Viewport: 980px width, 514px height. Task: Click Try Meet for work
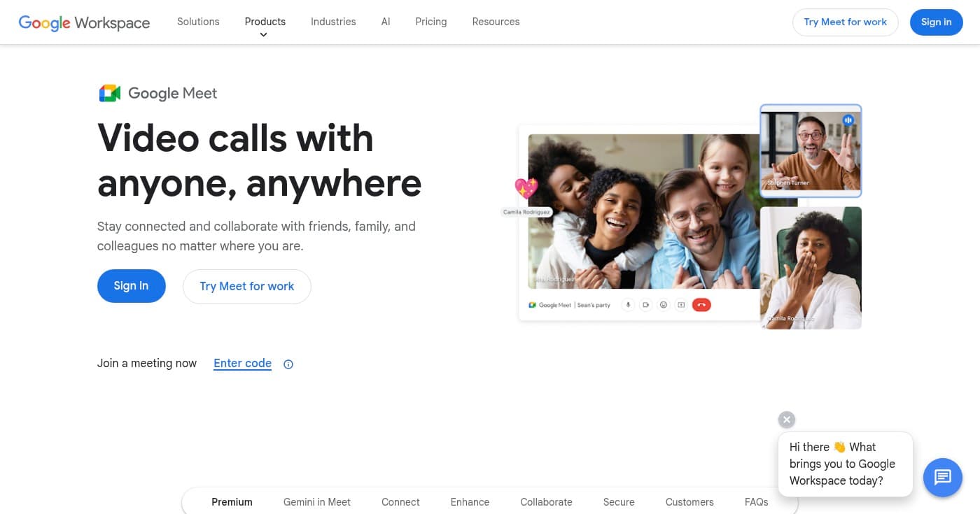click(246, 286)
